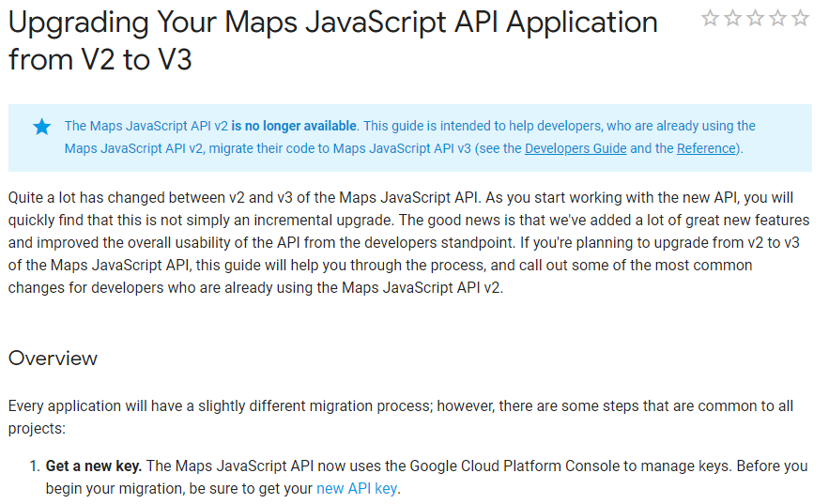Rate the page three stars
Image resolution: width=829 pixels, height=504 pixels.
coord(756,19)
